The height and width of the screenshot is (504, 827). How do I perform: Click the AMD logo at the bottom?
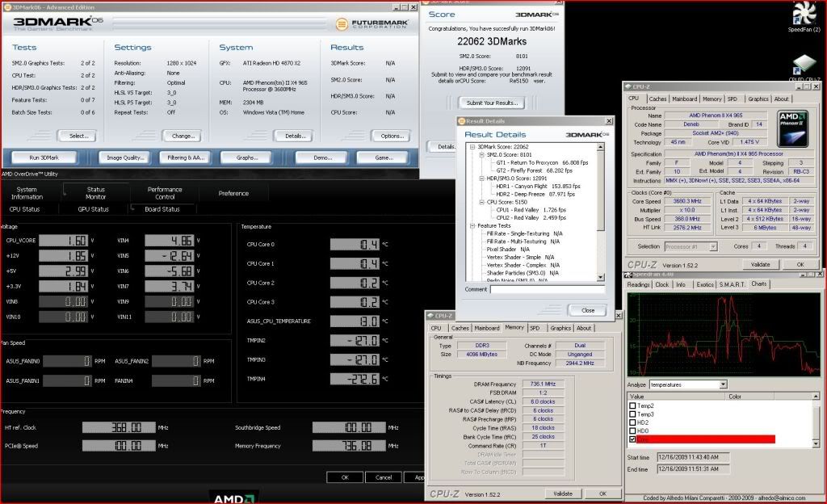click(x=234, y=497)
